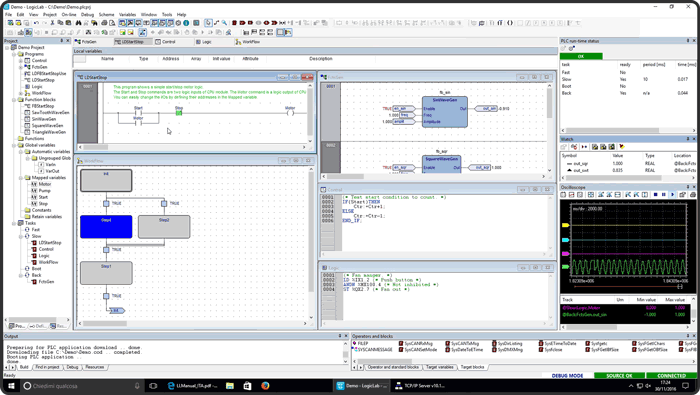
Task: Open Task View on the taskbar
Action: pos(153,386)
